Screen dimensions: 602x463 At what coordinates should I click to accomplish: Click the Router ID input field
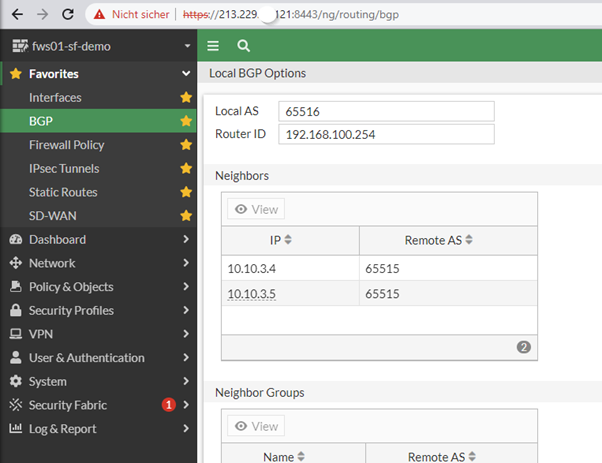386,134
